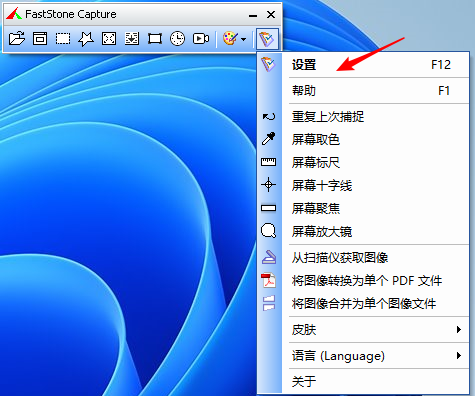Expand the 皮肤 submenu arrow
Image resolution: width=475 pixels, height=396 pixels.
coord(459,330)
